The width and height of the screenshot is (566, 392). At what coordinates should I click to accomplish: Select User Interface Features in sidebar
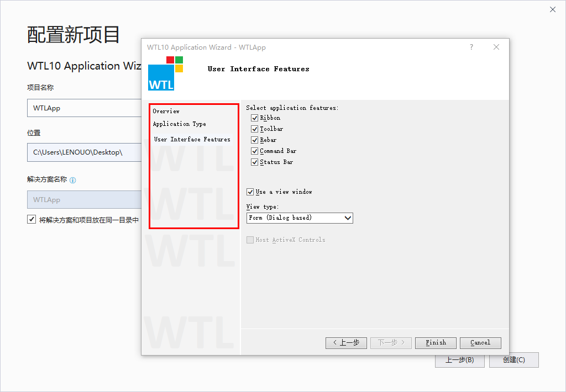click(192, 139)
